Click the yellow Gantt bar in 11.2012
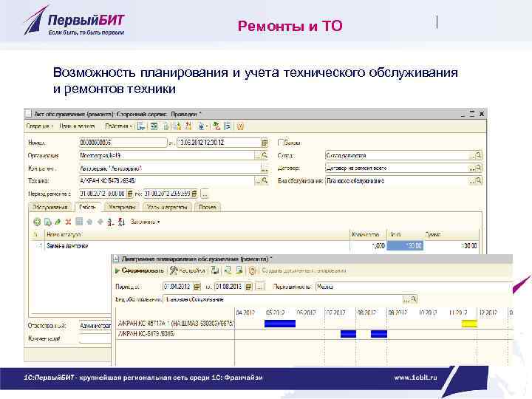532x399 pixels. pyautogui.click(x=470, y=324)
